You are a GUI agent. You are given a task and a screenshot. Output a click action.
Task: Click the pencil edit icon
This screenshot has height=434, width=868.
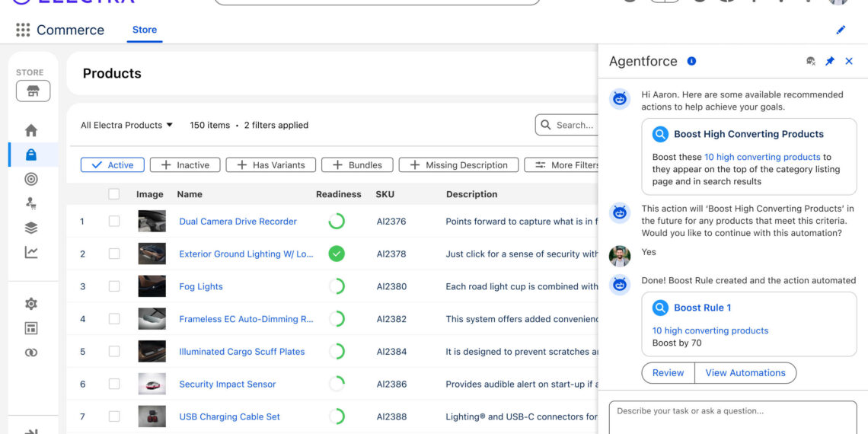[x=841, y=30]
